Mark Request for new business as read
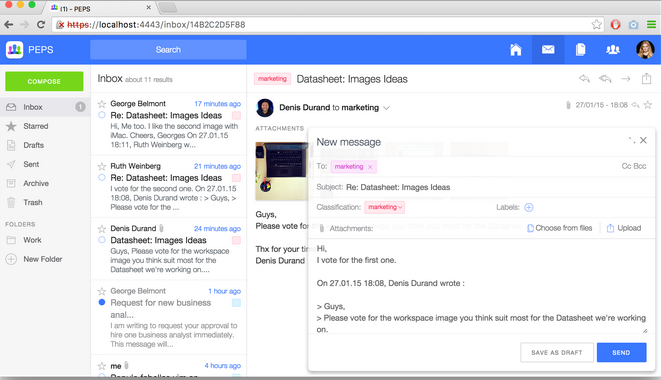 pos(102,302)
